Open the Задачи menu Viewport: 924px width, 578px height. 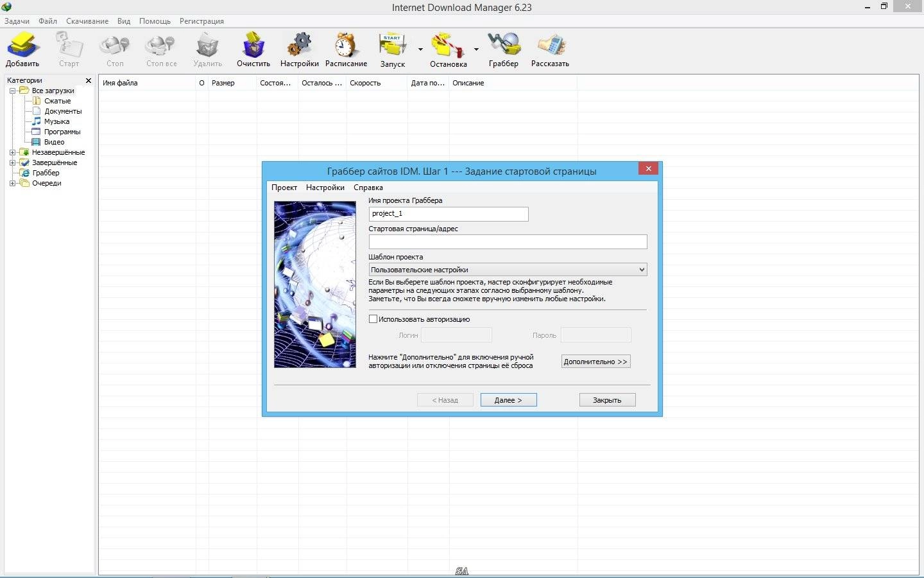[x=17, y=21]
